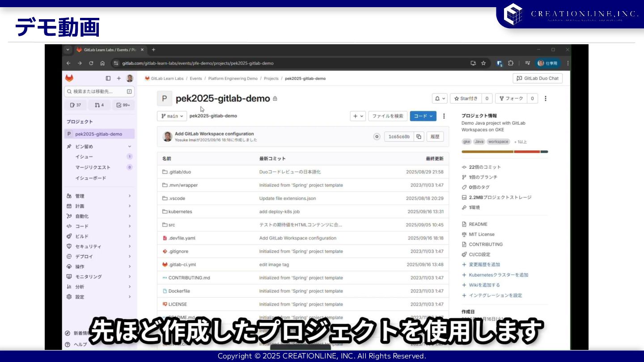644x362 pixels.
Task: Select pek2025-gitlab-demo project in sidebar
Action: coord(100,134)
